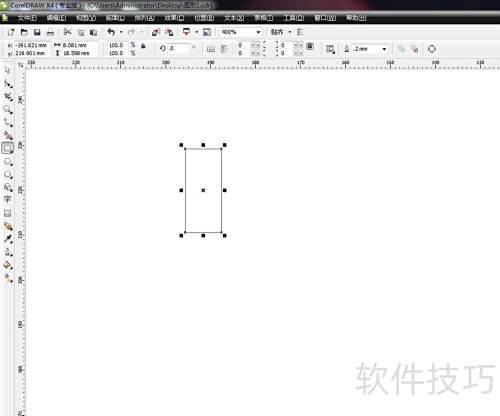Image resolution: width=500 pixels, height=416 pixels.
Task: Open the 贴齐 snap-to dropdown
Action: [290, 32]
